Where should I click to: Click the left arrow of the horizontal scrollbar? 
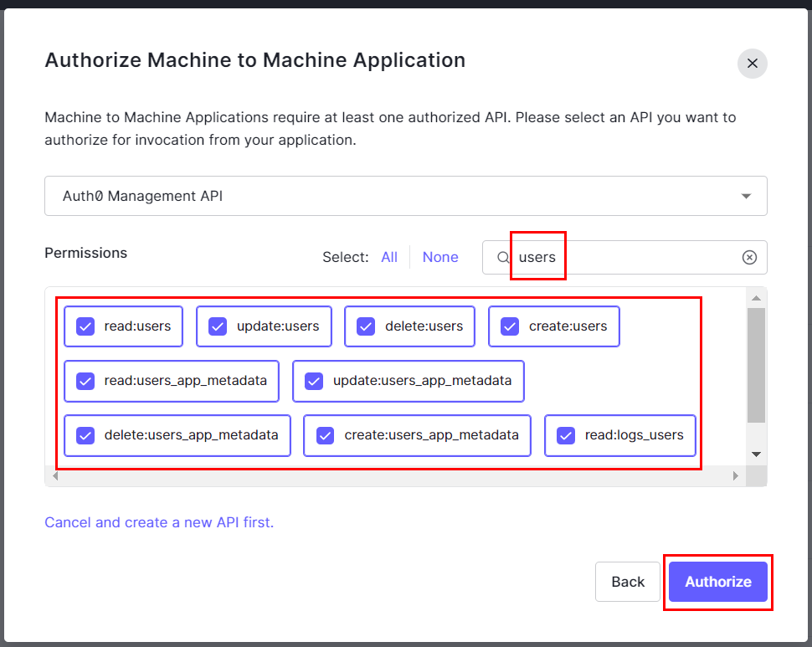[54, 475]
